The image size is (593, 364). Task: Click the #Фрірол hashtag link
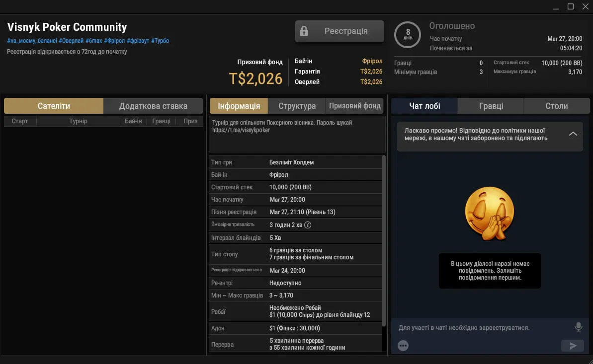click(114, 41)
